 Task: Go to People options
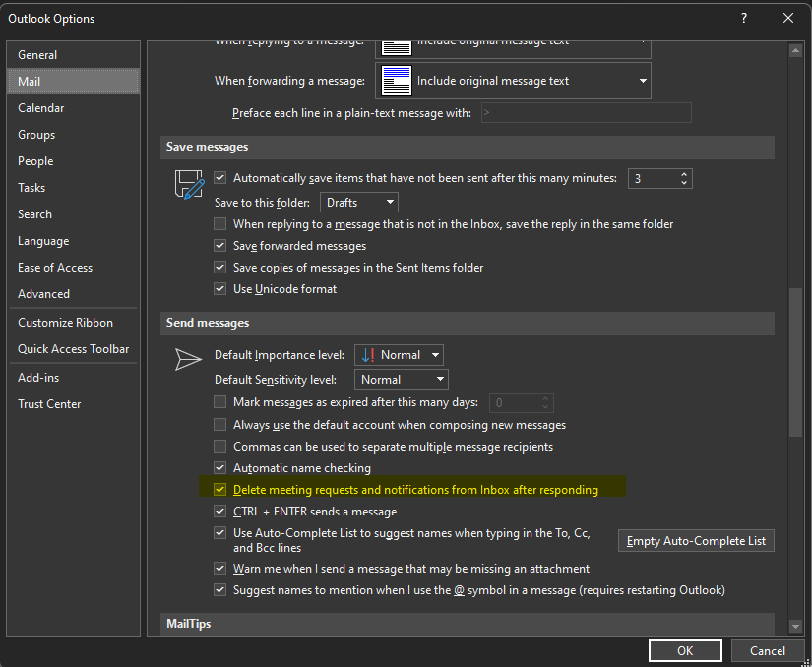73,161
